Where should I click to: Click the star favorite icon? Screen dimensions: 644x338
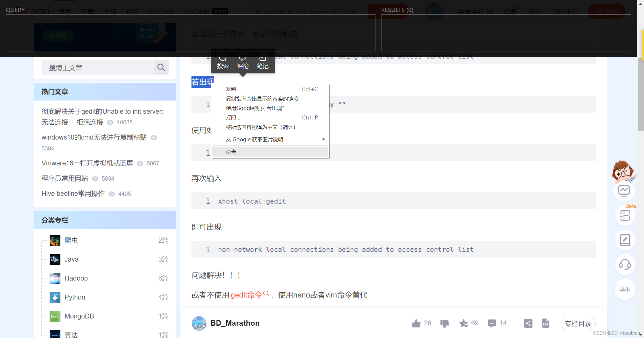[463, 324]
